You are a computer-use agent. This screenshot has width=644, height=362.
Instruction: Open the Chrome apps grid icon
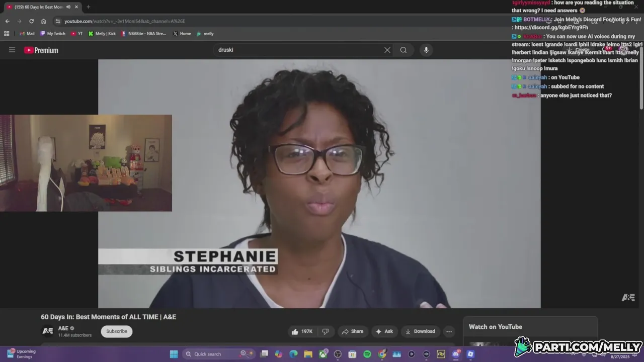[7, 34]
